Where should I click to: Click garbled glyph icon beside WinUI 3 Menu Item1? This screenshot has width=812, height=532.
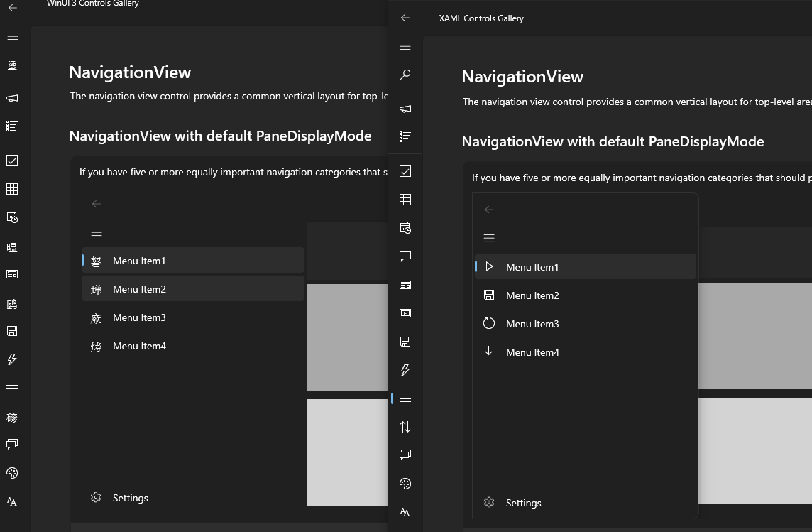96,261
